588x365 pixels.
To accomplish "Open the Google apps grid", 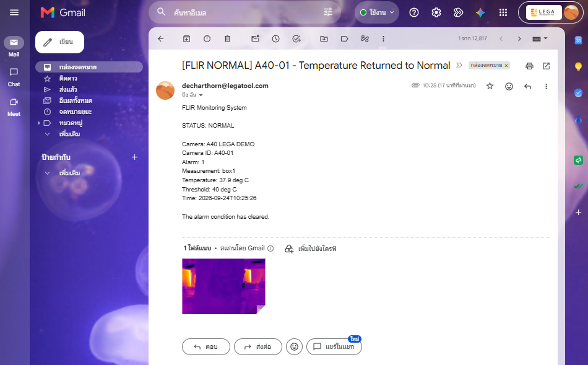I will 503,12.
